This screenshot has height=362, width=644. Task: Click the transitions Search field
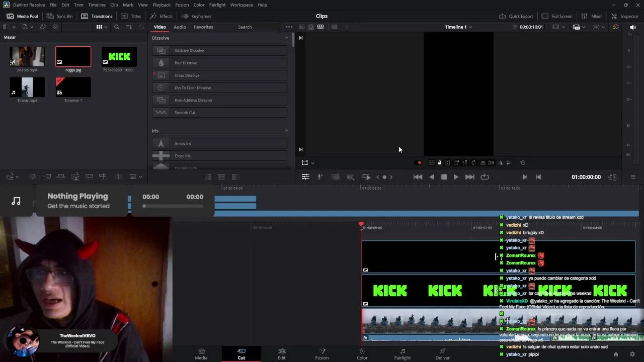[257, 27]
